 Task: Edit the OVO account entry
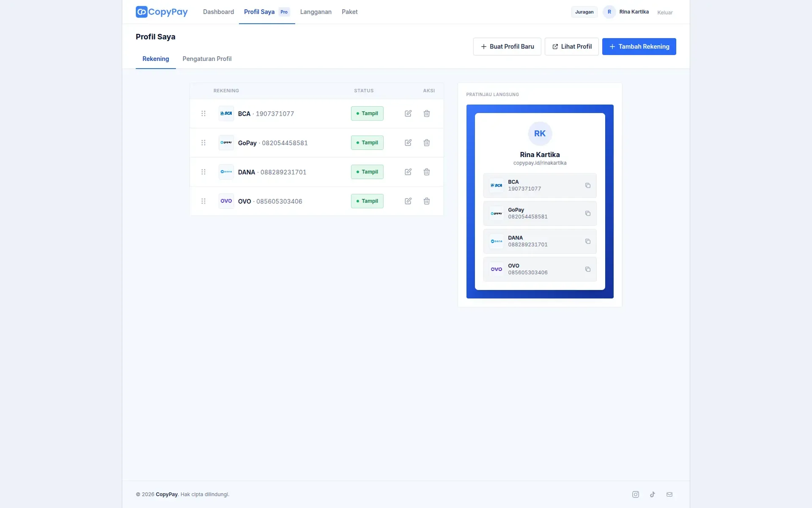point(408,201)
